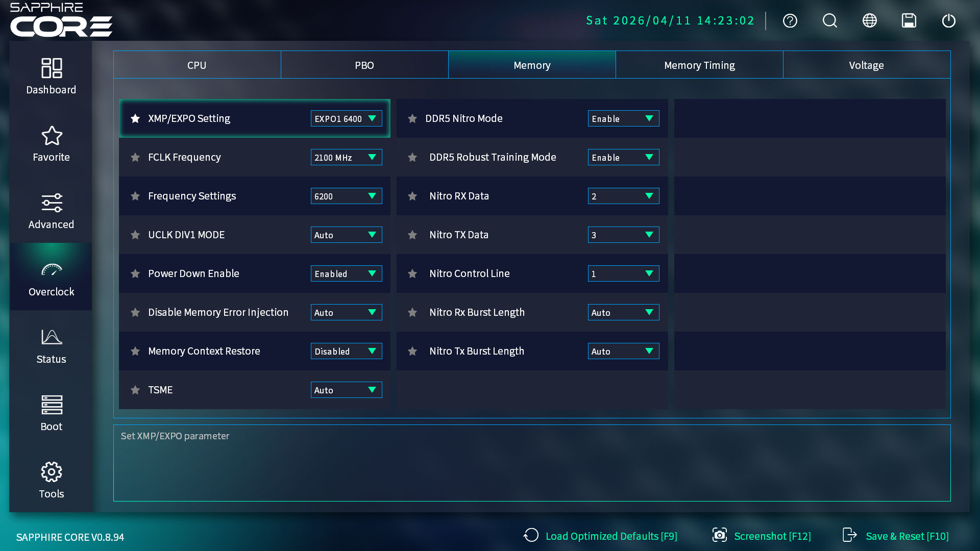Click the search magnifier icon
980x551 pixels.
pyautogui.click(x=829, y=21)
